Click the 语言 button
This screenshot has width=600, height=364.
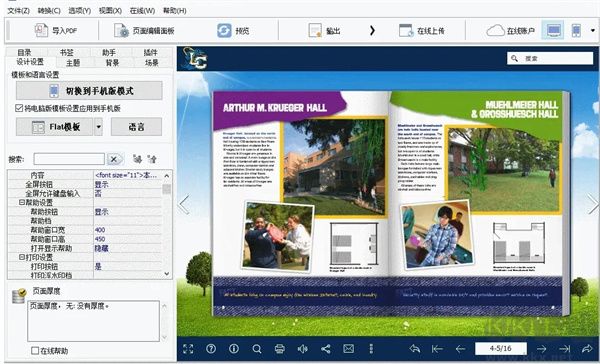tap(136, 127)
